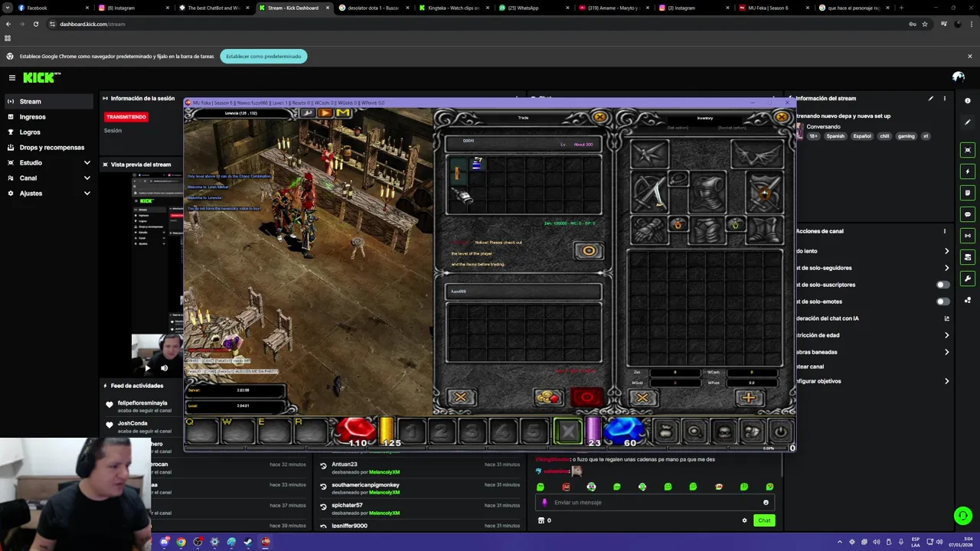Image resolution: width=980 pixels, height=551 pixels.
Task: Open Discord from the taskbar
Action: coord(165,542)
